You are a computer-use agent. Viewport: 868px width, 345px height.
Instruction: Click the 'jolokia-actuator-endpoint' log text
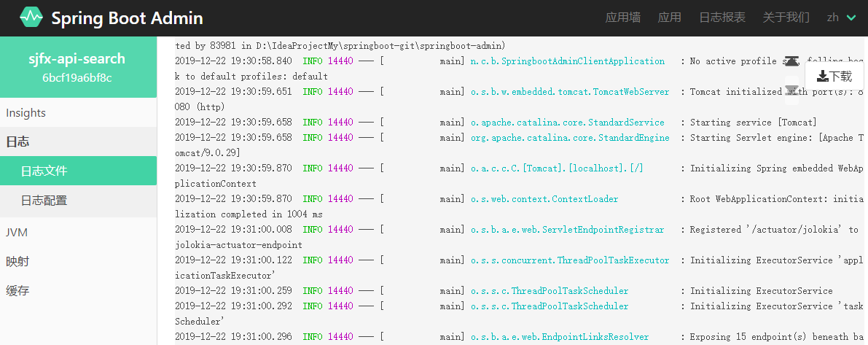[x=238, y=245]
